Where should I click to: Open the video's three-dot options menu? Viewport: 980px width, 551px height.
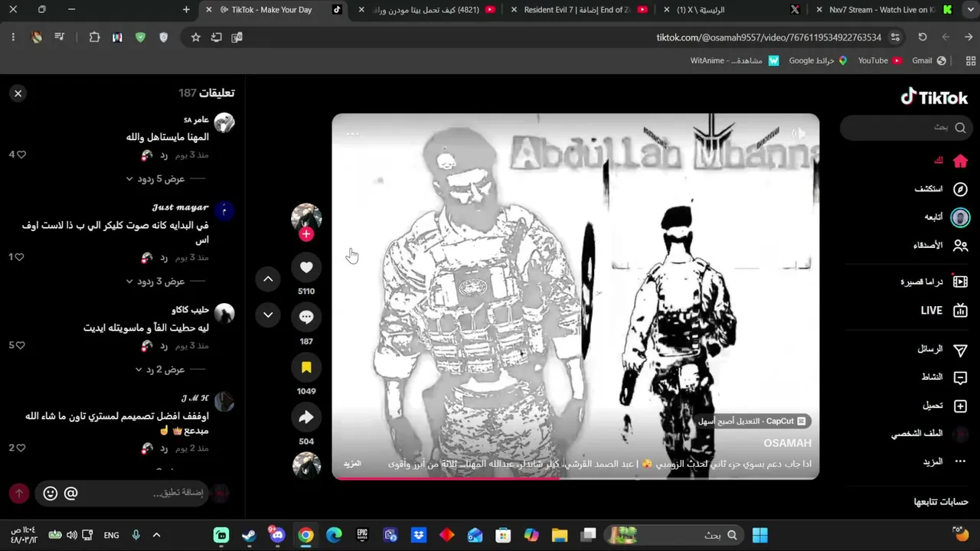coord(352,134)
